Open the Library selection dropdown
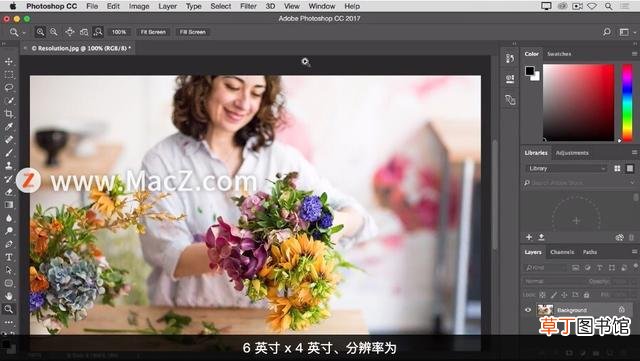The width and height of the screenshot is (640, 361). [566, 168]
